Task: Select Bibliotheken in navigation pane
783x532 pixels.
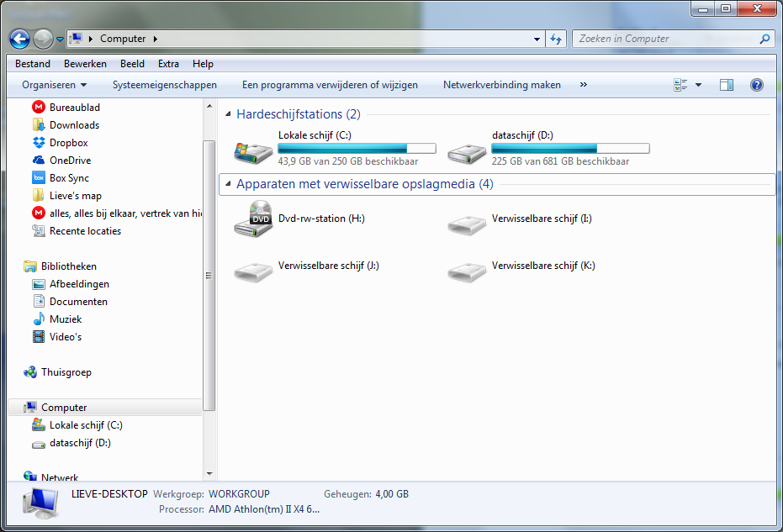Action: coord(68,266)
